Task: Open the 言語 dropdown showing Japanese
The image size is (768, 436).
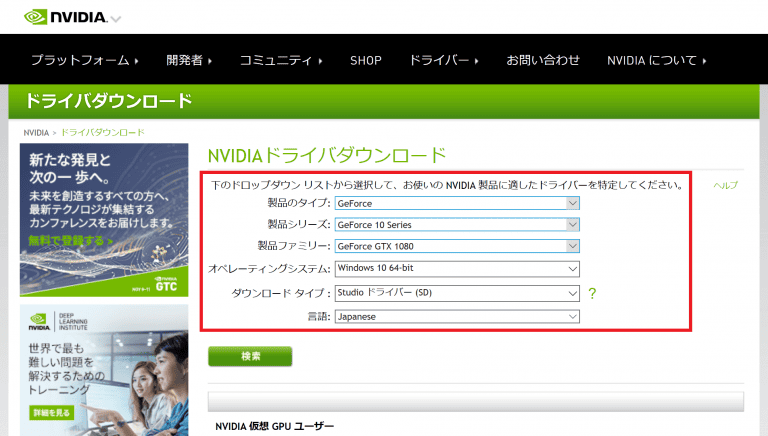Action: pyautogui.click(x=457, y=316)
